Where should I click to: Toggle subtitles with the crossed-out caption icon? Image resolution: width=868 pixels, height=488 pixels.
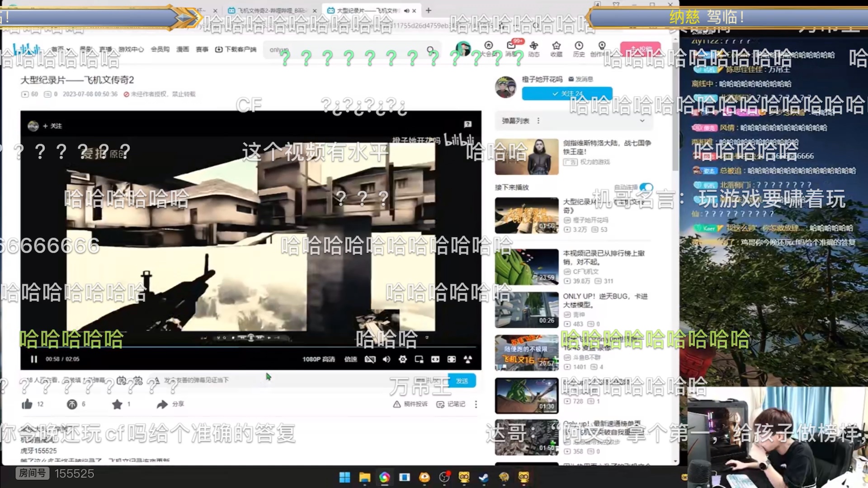[370, 359]
